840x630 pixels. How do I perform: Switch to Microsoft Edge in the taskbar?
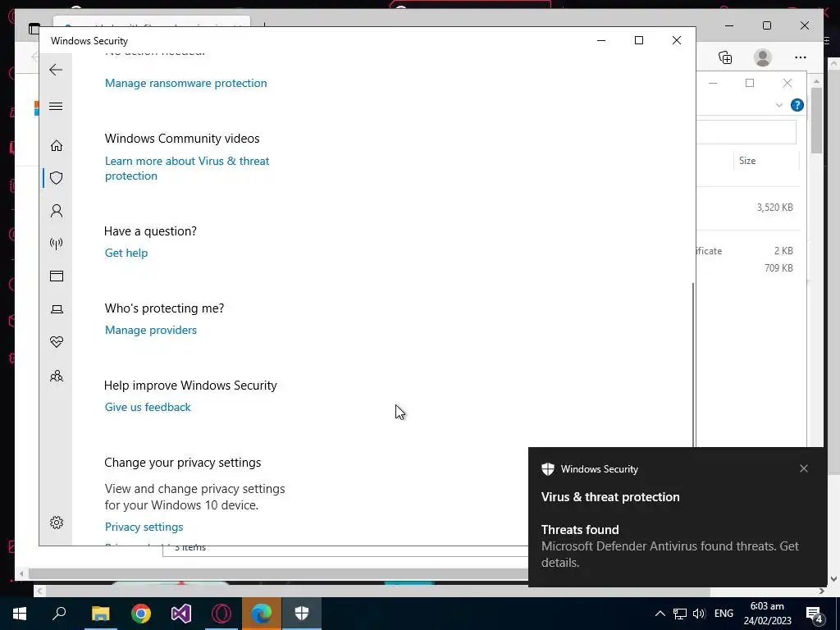coord(262,614)
